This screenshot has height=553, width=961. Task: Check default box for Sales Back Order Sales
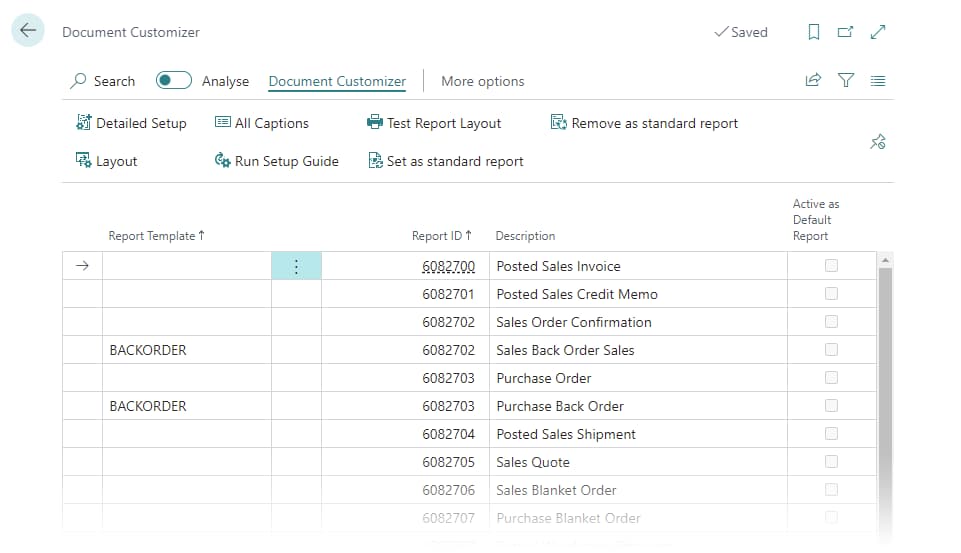[x=831, y=349]
